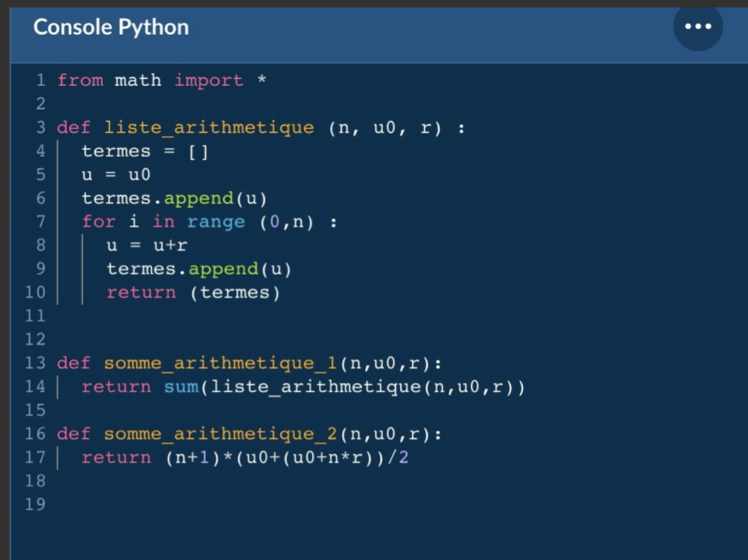Click 'termes.append(u)' on line 6
The width and height of the screenshot is (748, 560).
pyautogui.click(x=174, y=199)
